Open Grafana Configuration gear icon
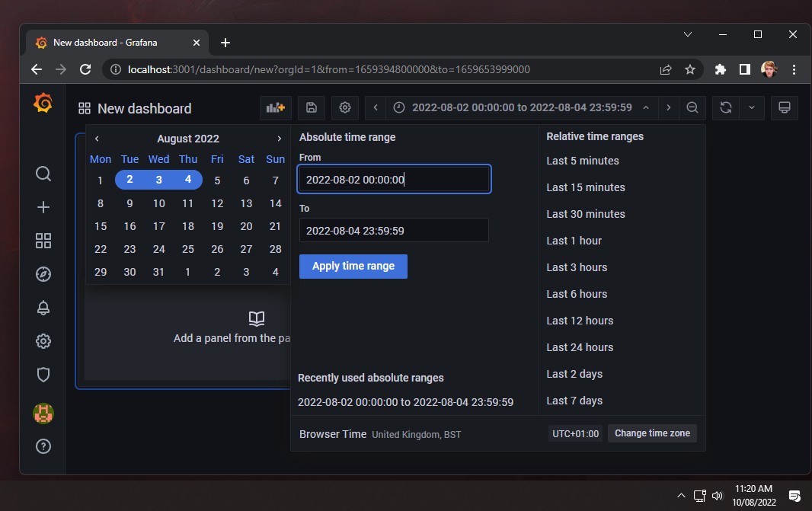The width and height of the screenshot is (812, 511). [x=43, y=341]
